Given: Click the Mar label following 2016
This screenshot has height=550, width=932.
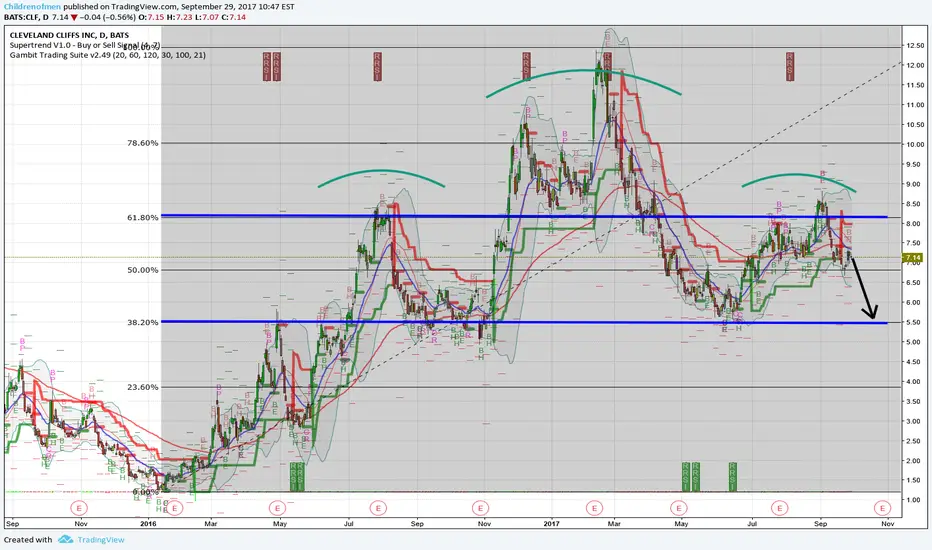Looking at the screenshot, I should pos(210,524).
